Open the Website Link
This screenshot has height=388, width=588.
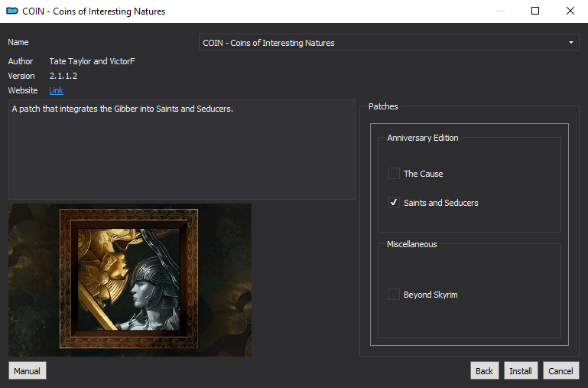(x=56, y=90)
